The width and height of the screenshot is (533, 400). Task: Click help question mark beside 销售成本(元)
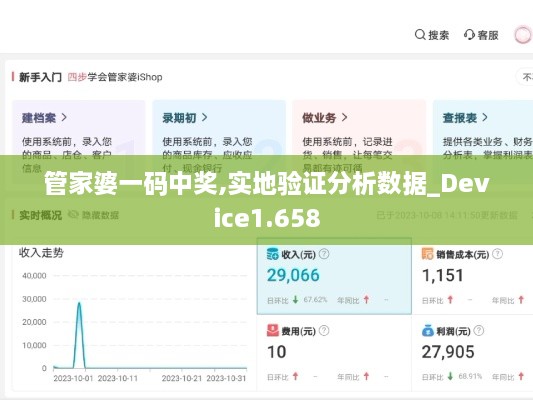(497, 254)
